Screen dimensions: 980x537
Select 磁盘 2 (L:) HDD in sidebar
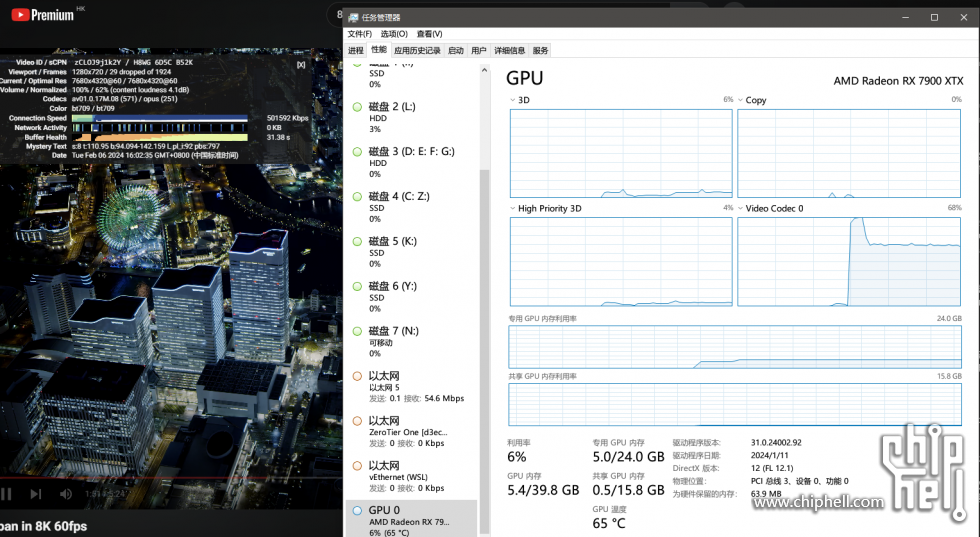(x=411, y=118)
